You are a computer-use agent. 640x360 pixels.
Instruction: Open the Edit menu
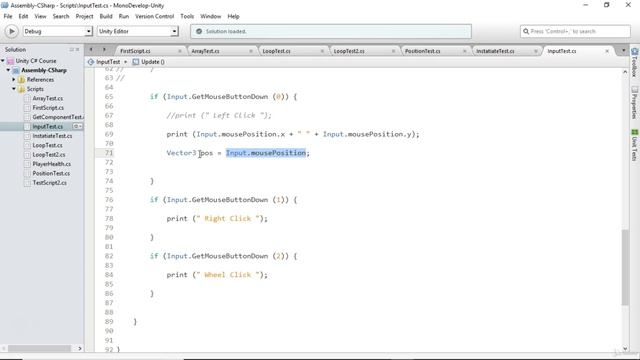point(23,16)
